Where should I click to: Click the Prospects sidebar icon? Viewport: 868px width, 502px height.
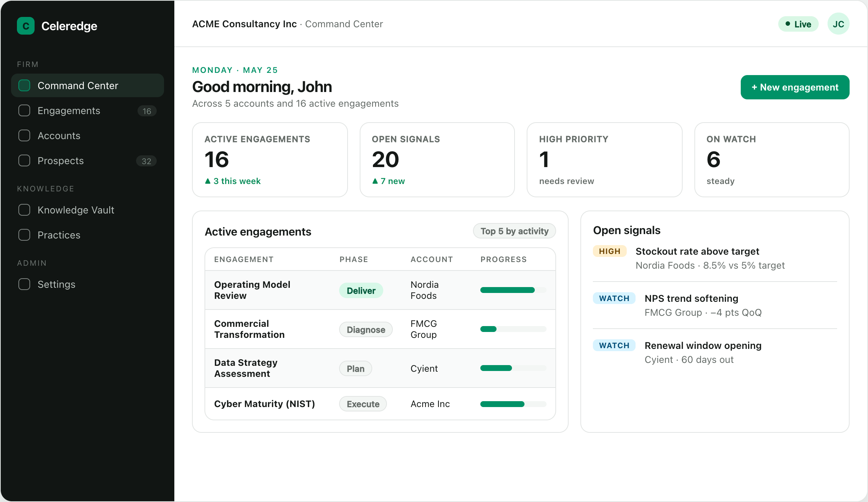click(x=24, y=160)
